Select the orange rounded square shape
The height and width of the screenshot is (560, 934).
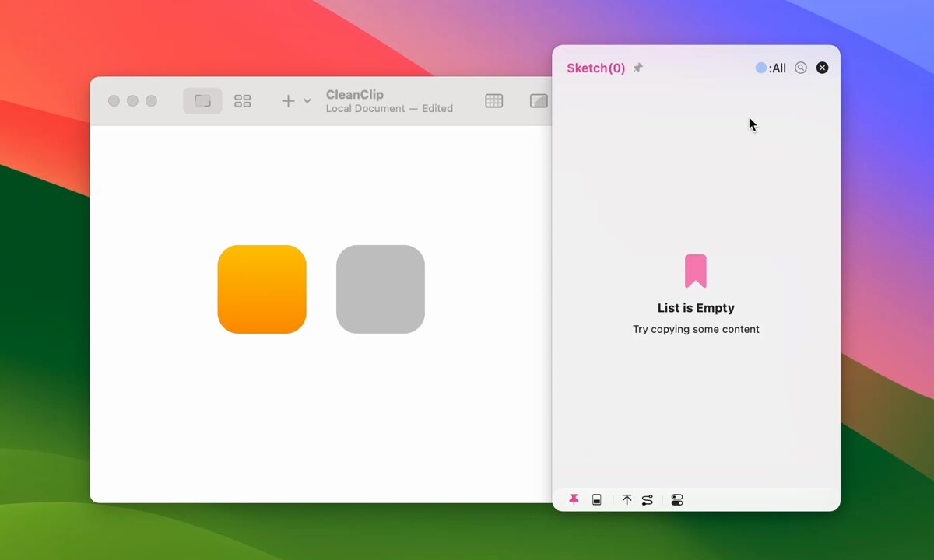tap(262, 289)
